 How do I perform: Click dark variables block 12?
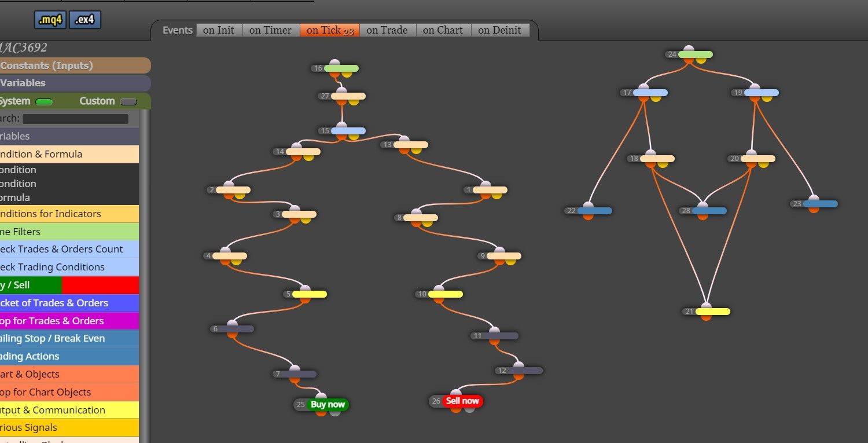(x=525, y=371)
